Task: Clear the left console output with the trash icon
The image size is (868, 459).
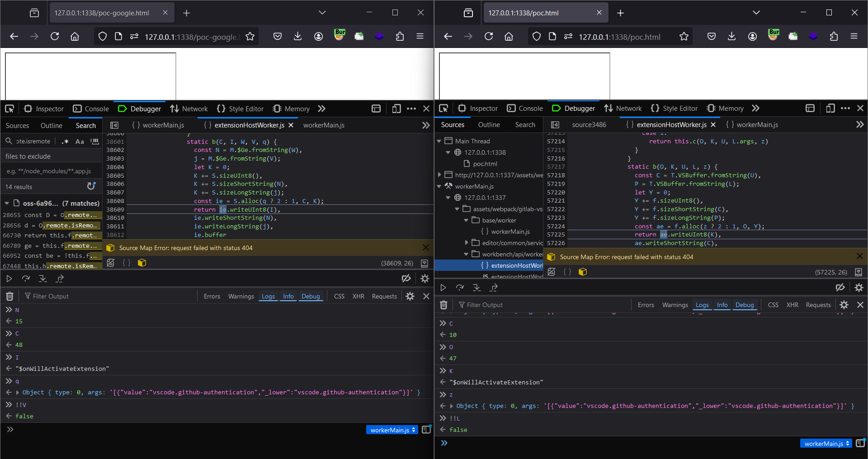Action: tap(9, 296)
